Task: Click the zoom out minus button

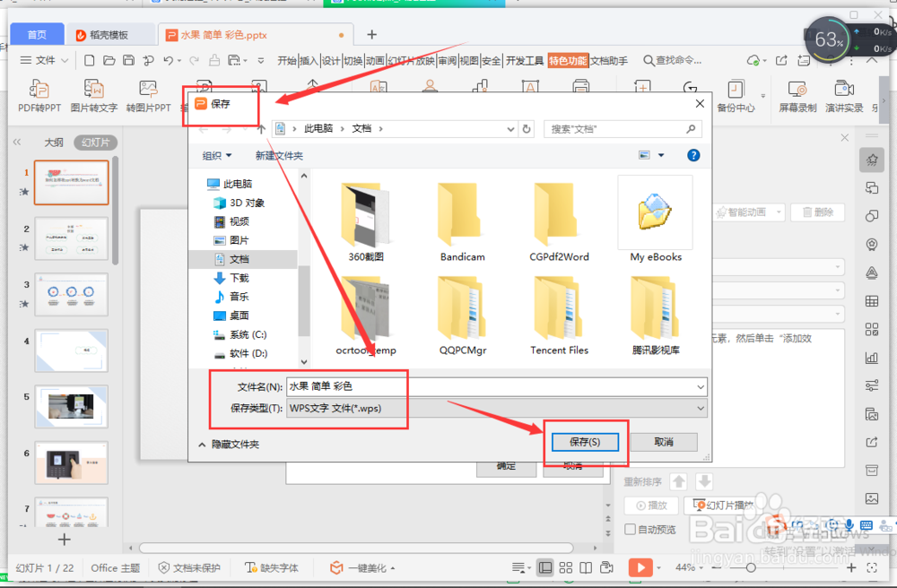Action: coord(716,567)
